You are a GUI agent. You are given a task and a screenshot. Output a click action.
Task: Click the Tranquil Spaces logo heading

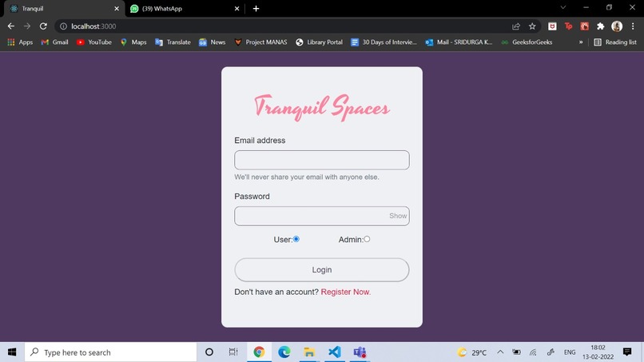(x=321, y=108)
